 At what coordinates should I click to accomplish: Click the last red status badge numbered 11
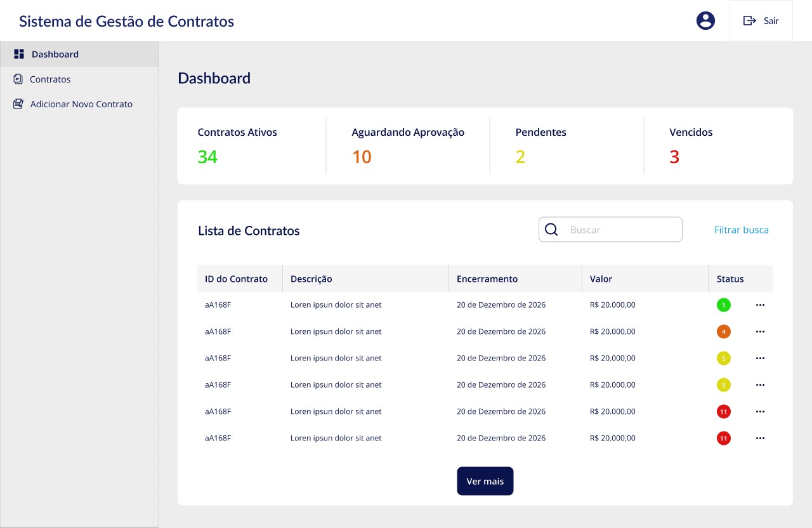tap(724, 439)
